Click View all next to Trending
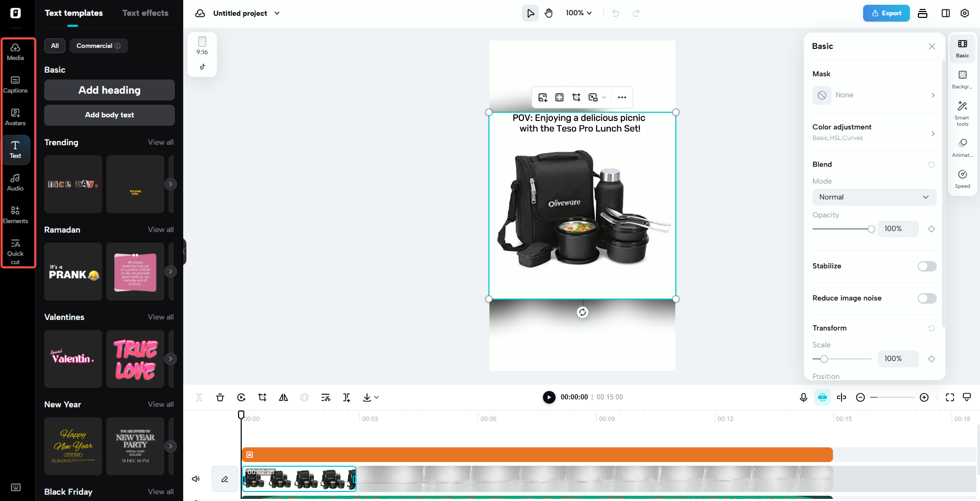 point(161,143)
